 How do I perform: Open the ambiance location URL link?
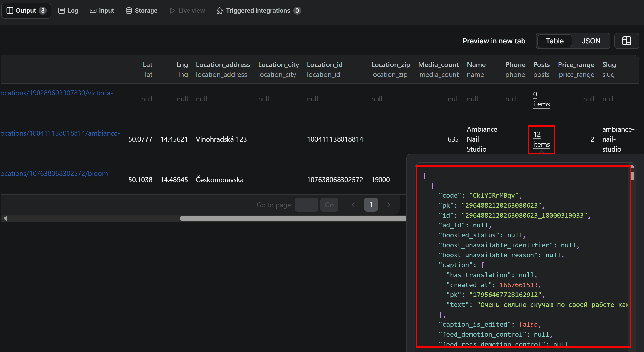click(x=61, y=133)
